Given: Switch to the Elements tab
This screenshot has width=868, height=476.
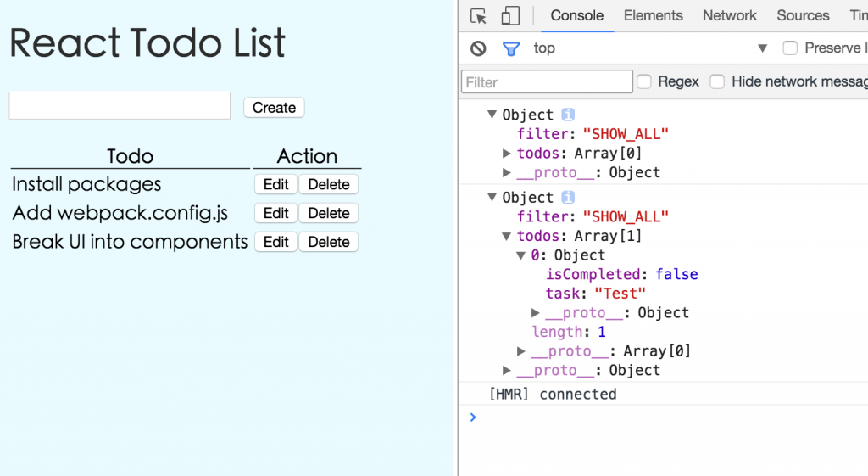Looking at the screenshot, I should pyautogui.click(x=653, y=15).
